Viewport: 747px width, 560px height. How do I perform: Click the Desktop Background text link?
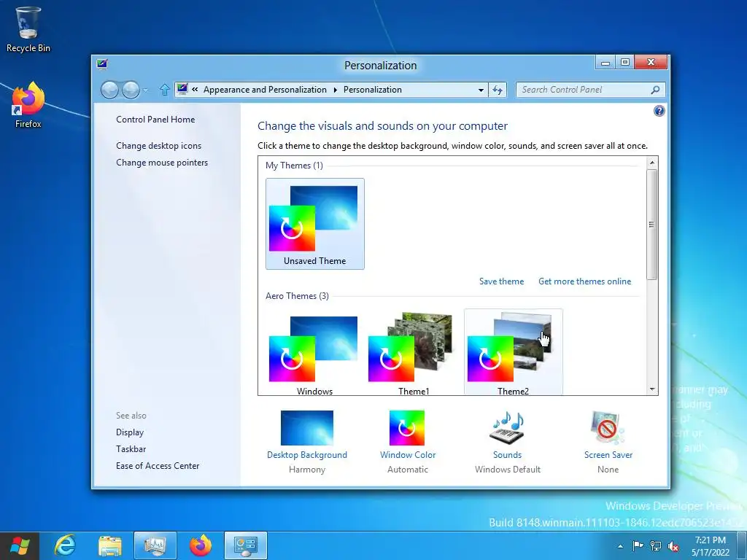click(307, 455)
